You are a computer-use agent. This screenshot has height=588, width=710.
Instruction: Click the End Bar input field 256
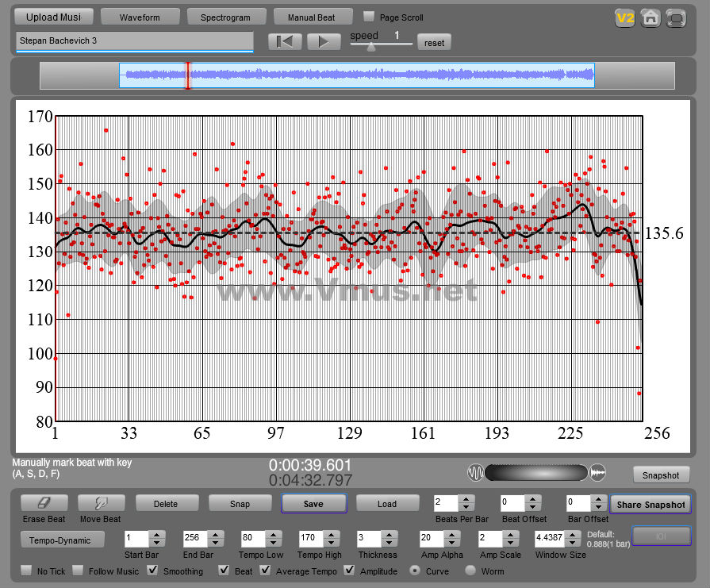(x=195, y=538)
